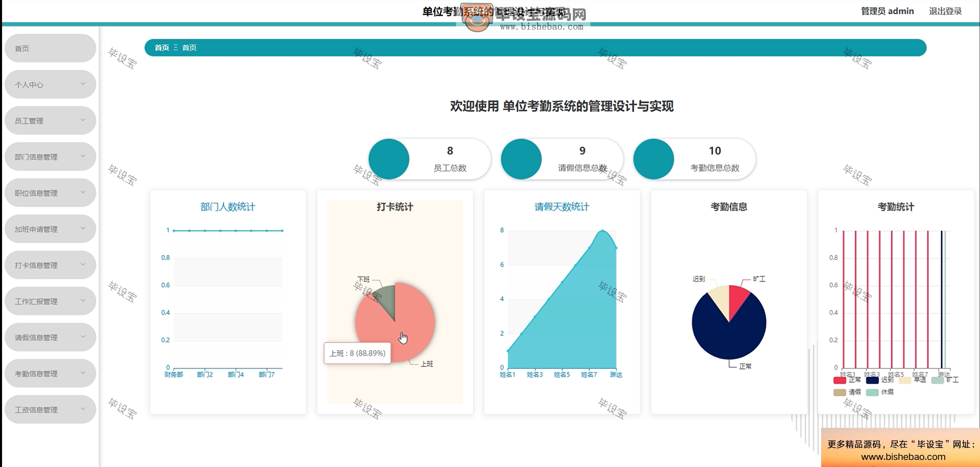Click the www.bishebao.com banner link
Screen dimensions: 980x467
(903, 457)
